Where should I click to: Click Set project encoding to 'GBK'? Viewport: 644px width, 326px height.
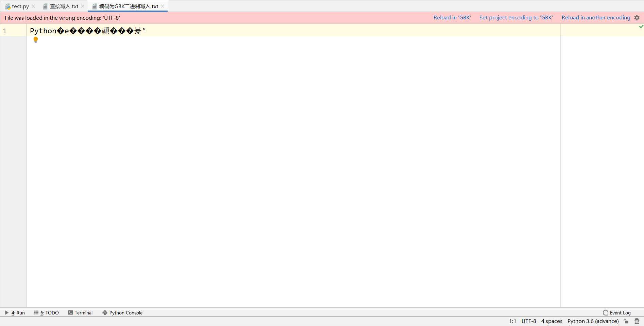[516, 18]
